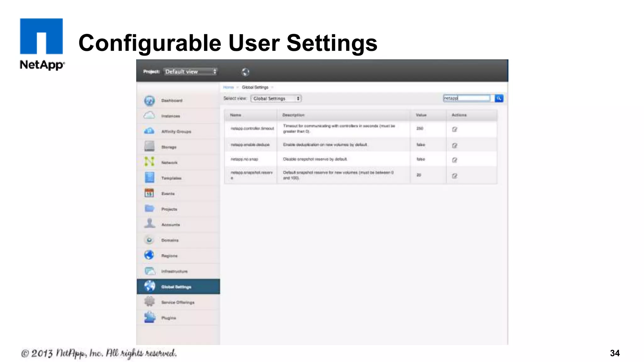Open the Service Offerings gear icon
Viewport: 644px width, 362px height.
click(x=149, y=302)
